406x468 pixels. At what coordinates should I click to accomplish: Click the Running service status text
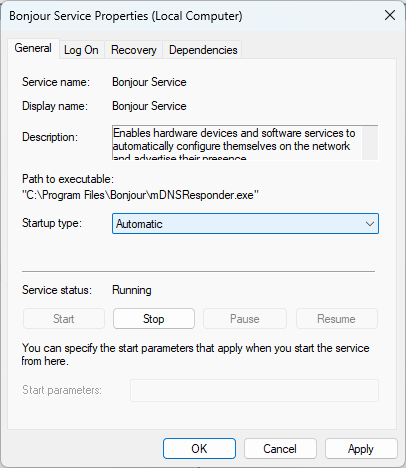point(132,290)
